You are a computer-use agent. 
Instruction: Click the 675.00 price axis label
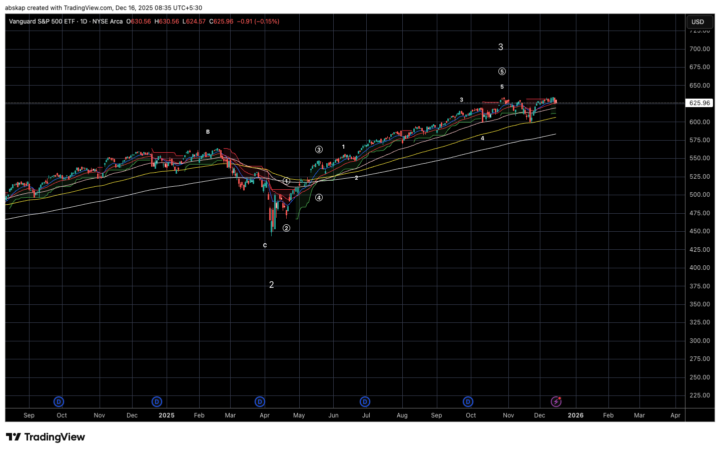point(700,67)
